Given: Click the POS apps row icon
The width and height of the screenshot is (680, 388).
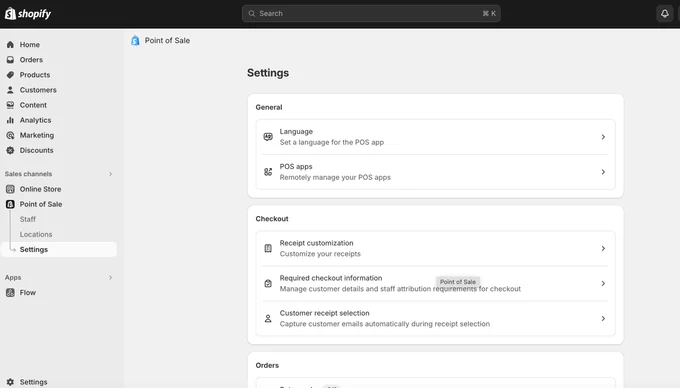Looking at the screenshot, I should coord(268,172).
